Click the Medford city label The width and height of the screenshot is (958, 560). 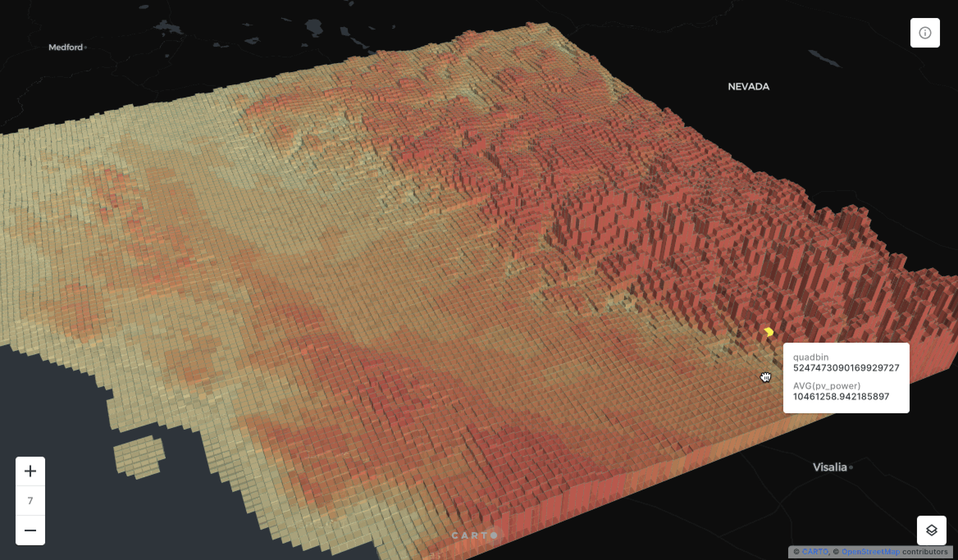pos(65,47)
